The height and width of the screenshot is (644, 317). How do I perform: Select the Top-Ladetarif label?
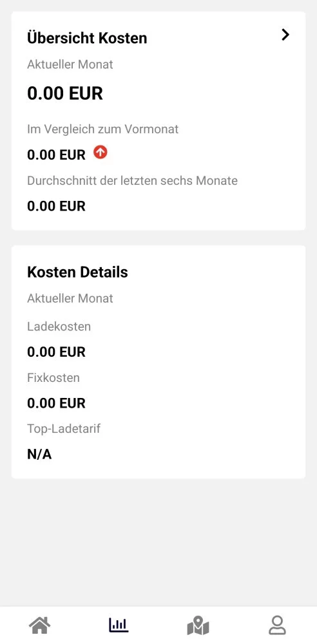coord(64,429)
